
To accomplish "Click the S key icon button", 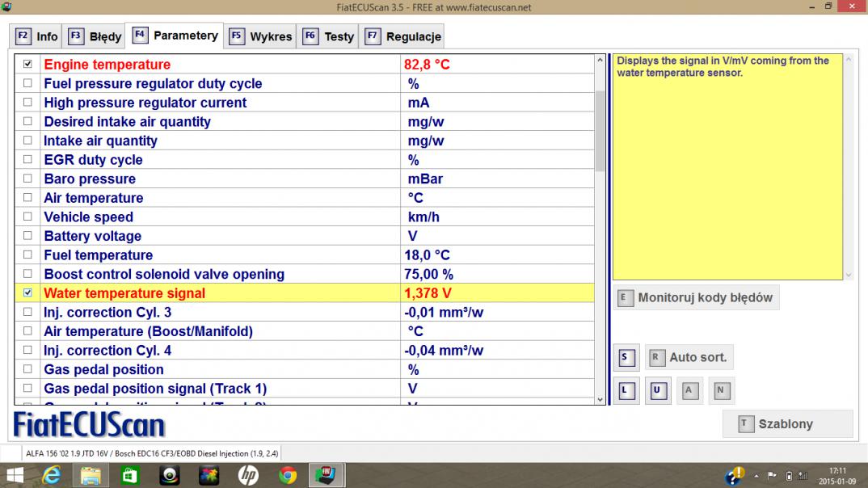I will click(x=626, y=357).
